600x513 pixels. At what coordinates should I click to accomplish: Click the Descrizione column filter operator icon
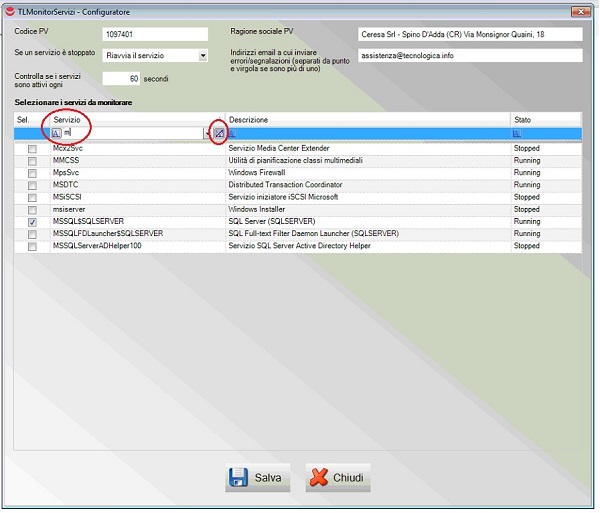pyautogui.click(x=233, y=133)
